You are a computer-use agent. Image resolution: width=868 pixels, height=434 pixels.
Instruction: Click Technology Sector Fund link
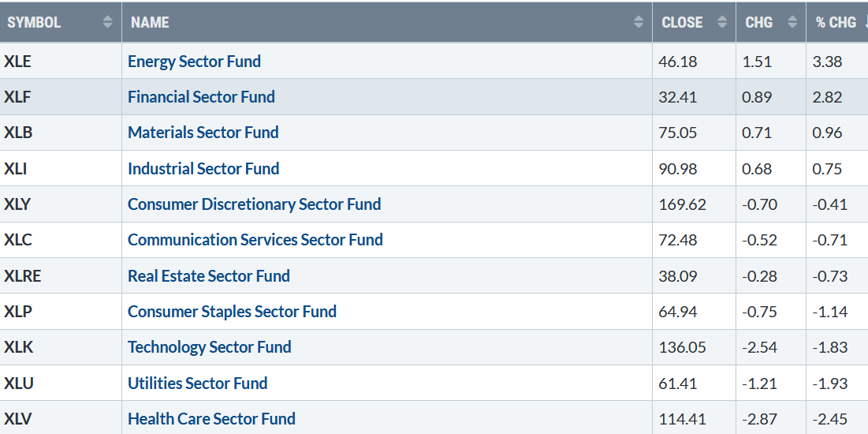[209, 347]
